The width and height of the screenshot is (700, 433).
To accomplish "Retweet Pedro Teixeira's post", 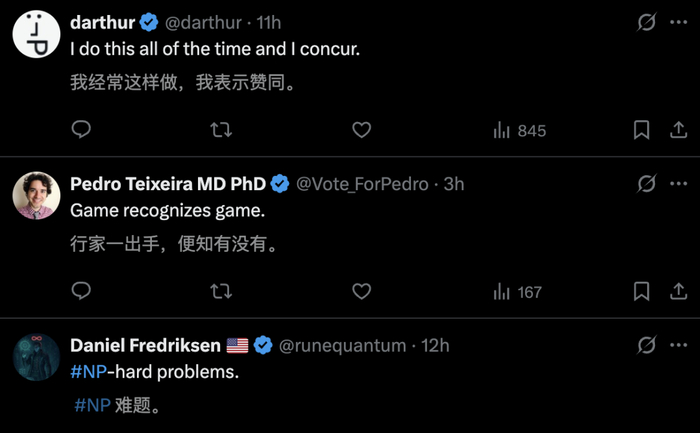I will point(222,291).
